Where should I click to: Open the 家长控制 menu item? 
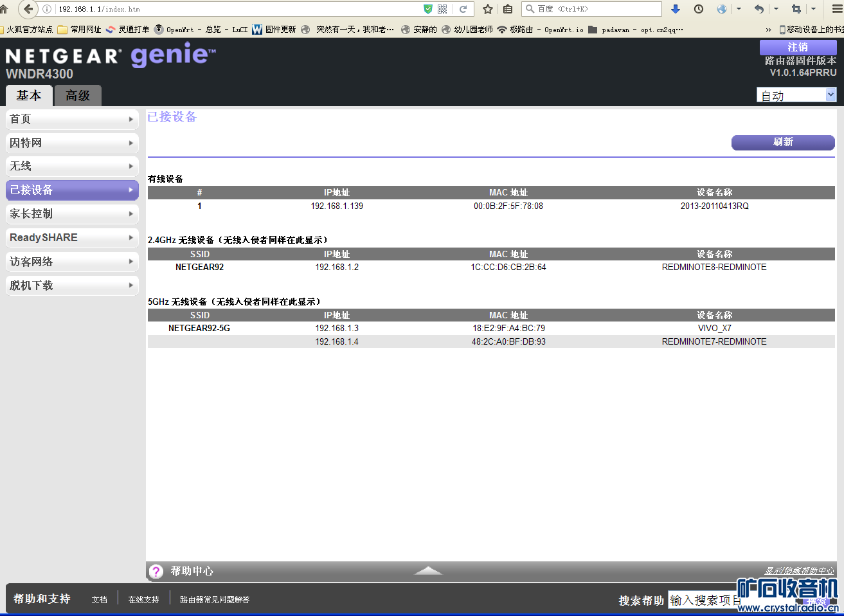click(x=72, y=213)
